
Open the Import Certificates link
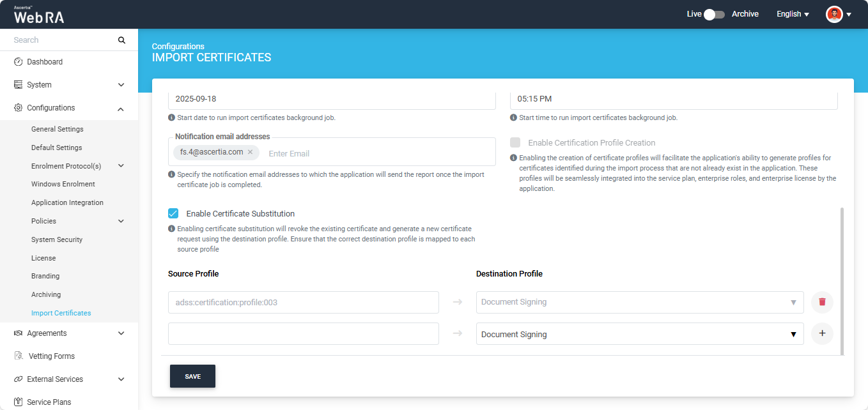pos(61,313)
